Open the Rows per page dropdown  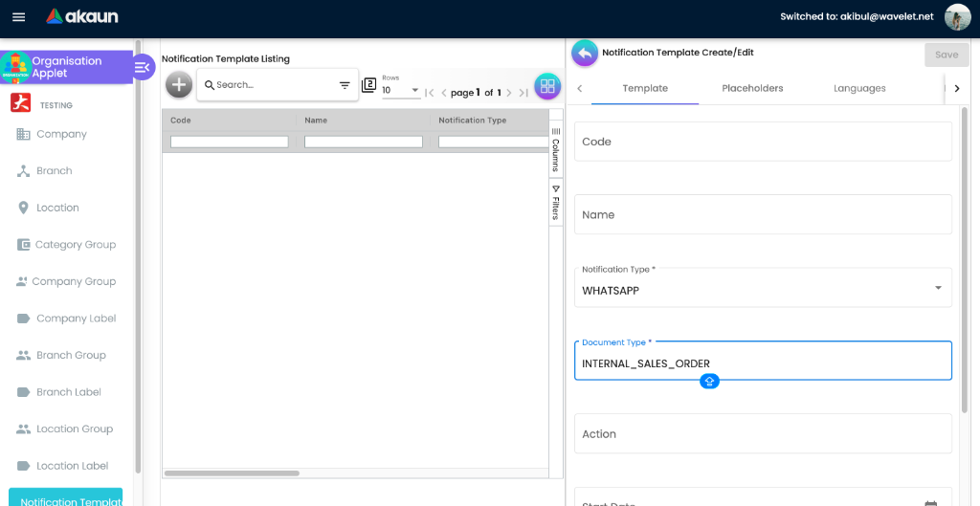[401, 90]
